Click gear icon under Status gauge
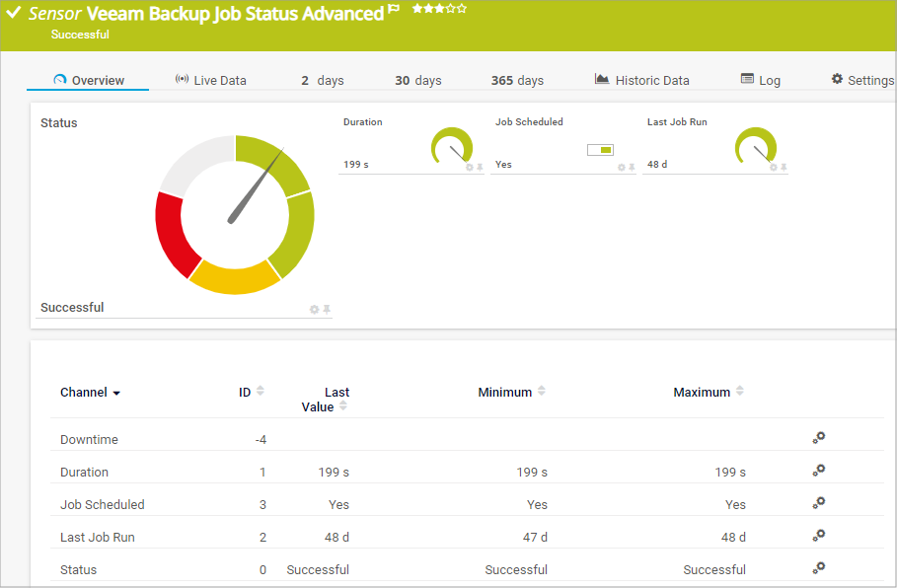This screenshot has width=897, height=588. point(314,310)
